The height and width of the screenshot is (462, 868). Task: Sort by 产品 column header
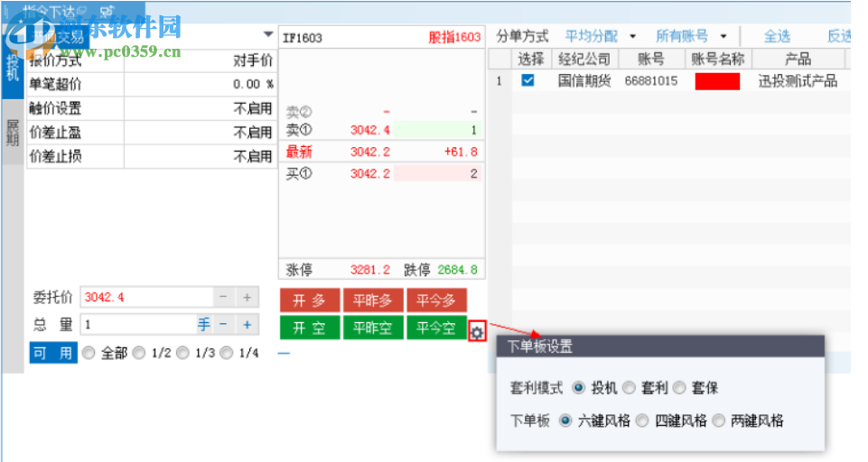click(x=798, y=59)
